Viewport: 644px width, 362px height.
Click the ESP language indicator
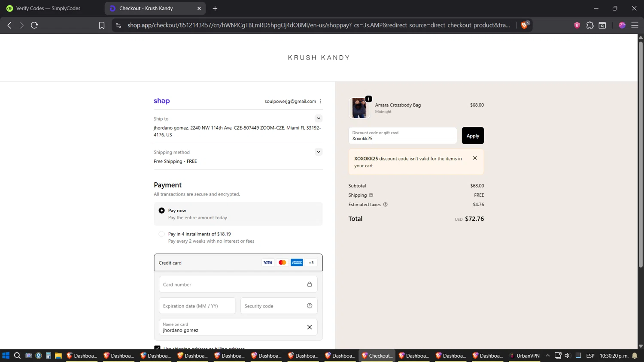[590, 356]
